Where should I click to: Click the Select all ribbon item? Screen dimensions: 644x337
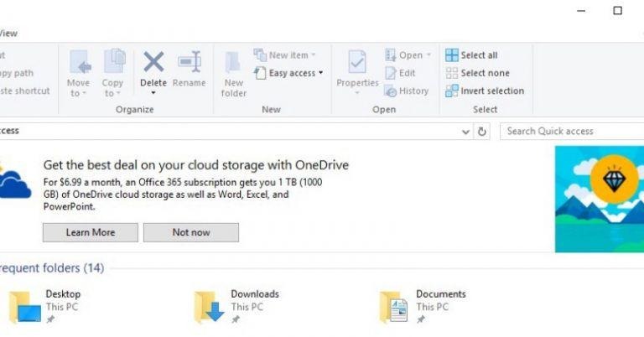(471, 55)
